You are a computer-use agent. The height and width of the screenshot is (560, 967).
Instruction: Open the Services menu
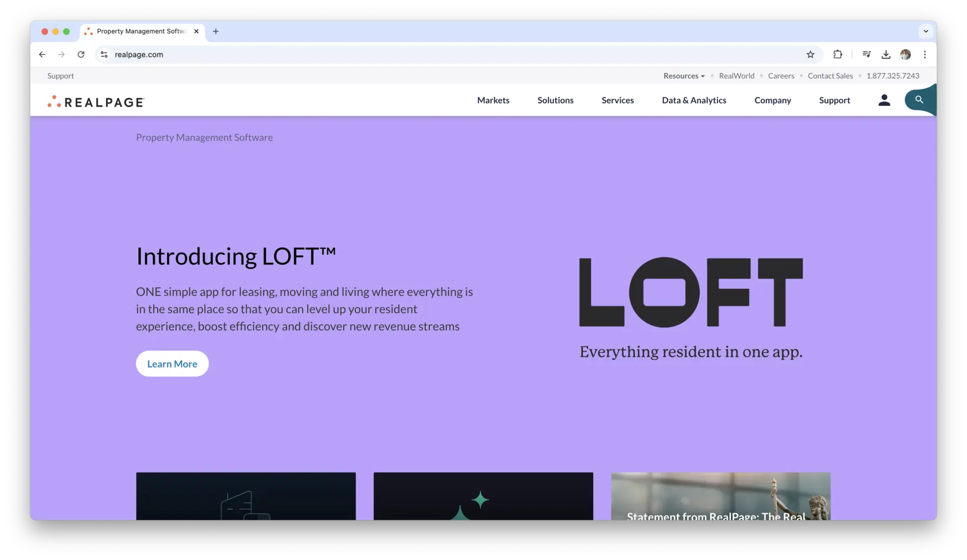(618, 100)
